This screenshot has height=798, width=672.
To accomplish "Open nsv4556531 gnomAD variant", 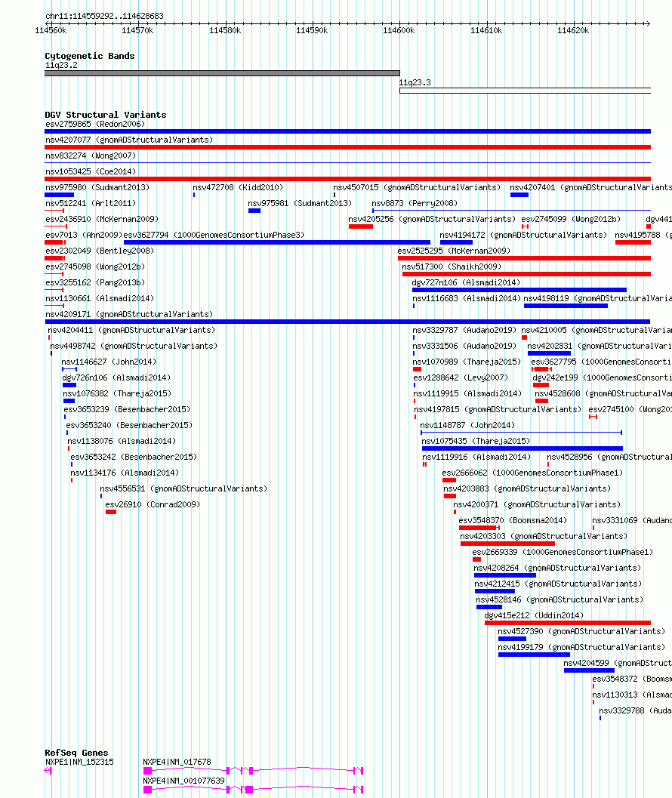I will [x=183, y=488].
